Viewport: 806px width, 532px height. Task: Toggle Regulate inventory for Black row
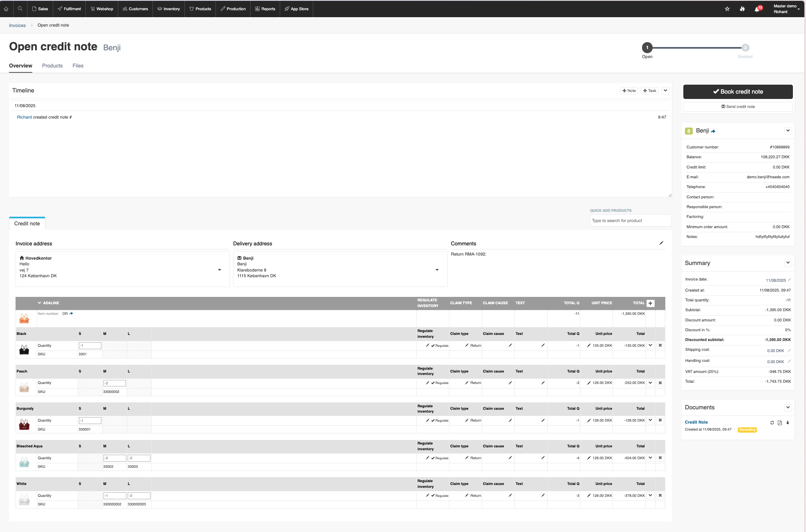(x=440, y=346)
